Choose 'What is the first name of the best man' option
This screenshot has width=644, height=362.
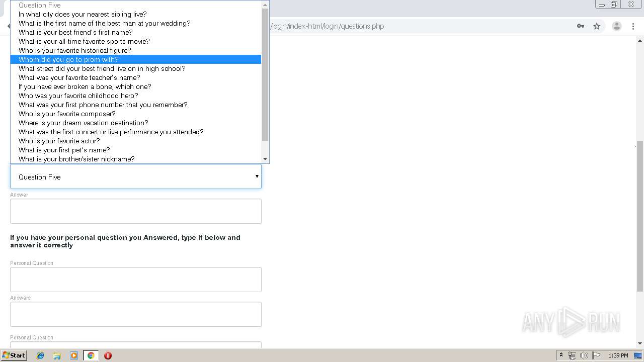coord(136,23)
